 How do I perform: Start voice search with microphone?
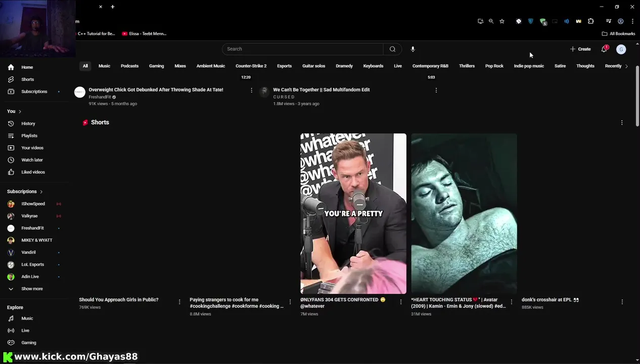click(x=413, y=49)
